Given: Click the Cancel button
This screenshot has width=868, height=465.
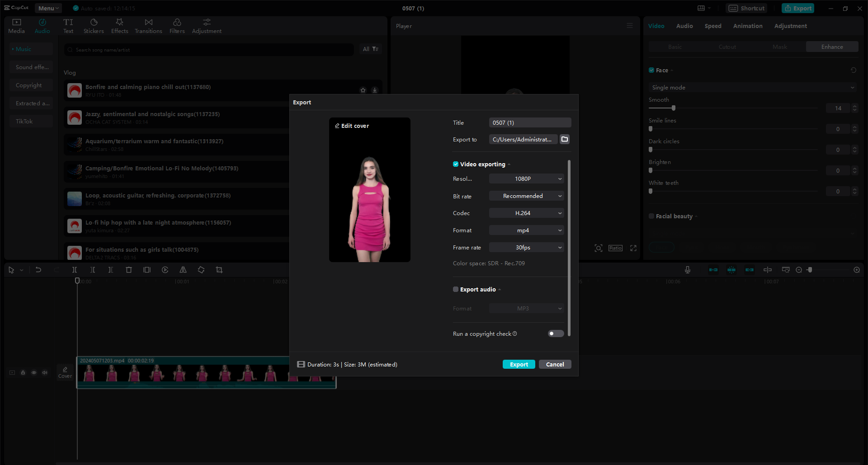Looking at the screenshot, I should pos(555,364).
